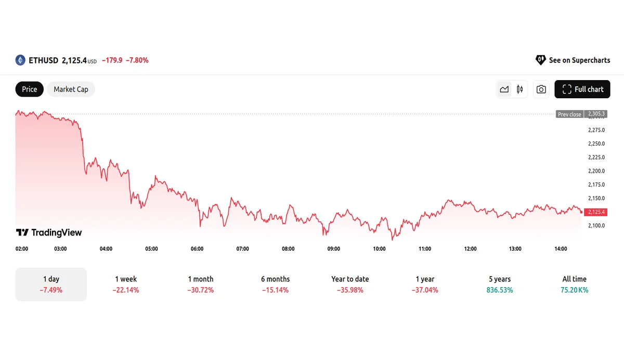
Task: Show the All time range
Action: (x=575, y=284)
